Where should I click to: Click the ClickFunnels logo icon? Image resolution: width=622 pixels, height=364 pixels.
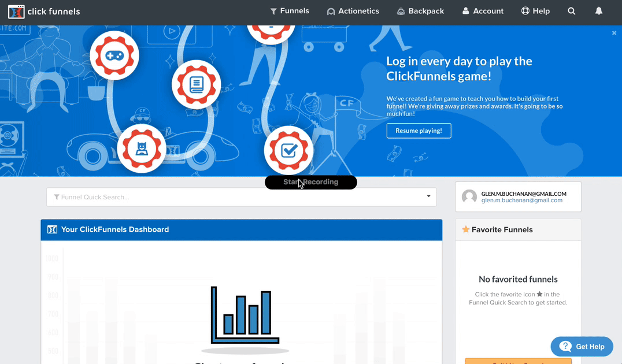pos(16,12)
